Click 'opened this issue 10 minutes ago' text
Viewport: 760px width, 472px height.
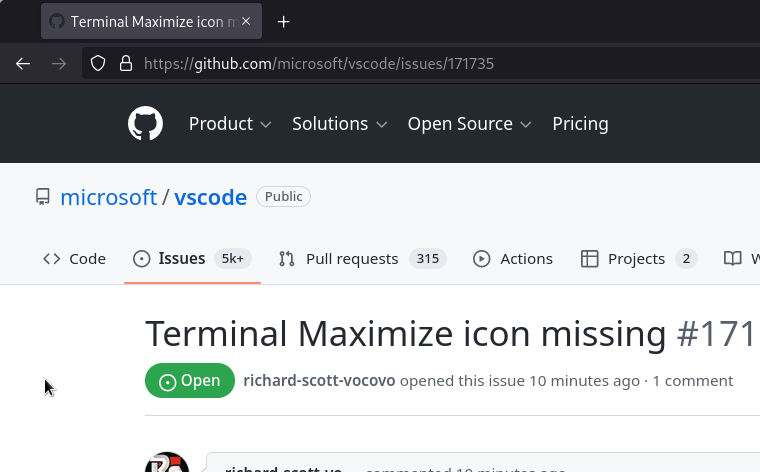pos(520,381)
